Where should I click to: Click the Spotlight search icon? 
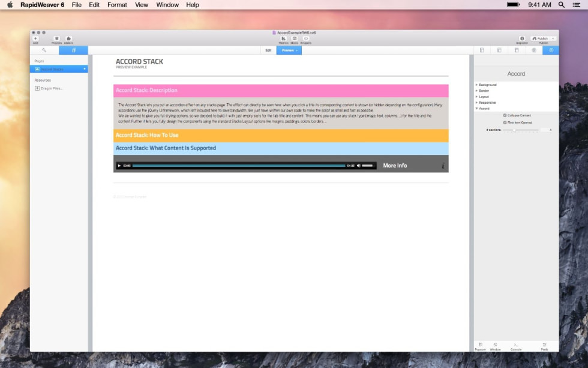point(562,5)
